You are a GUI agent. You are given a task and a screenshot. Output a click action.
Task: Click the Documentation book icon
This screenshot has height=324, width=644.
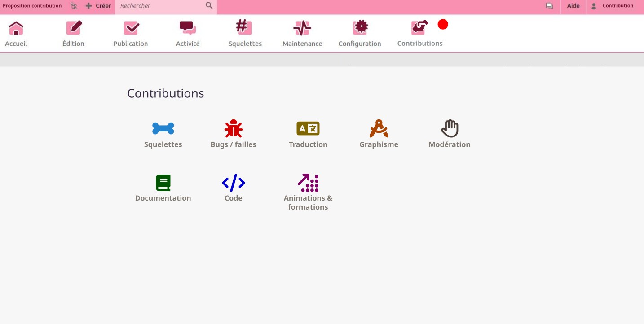pyautogui.click(x=163, y=183)
